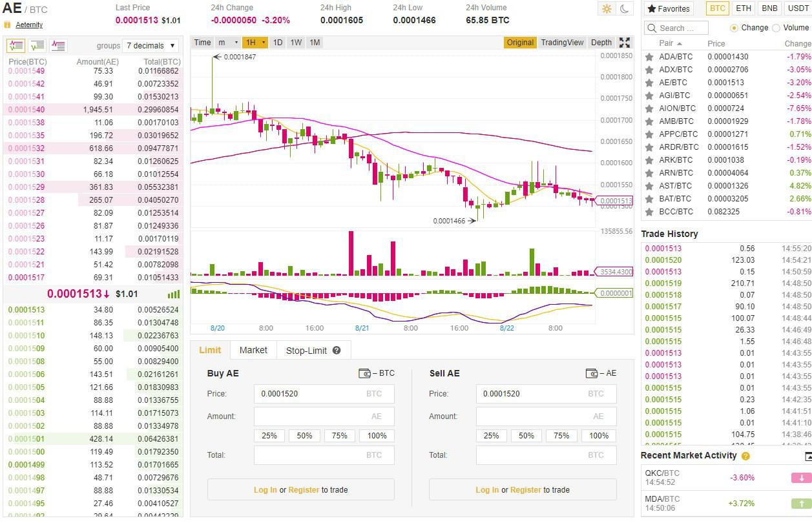Set sell amount to 50%

[526, 436]
